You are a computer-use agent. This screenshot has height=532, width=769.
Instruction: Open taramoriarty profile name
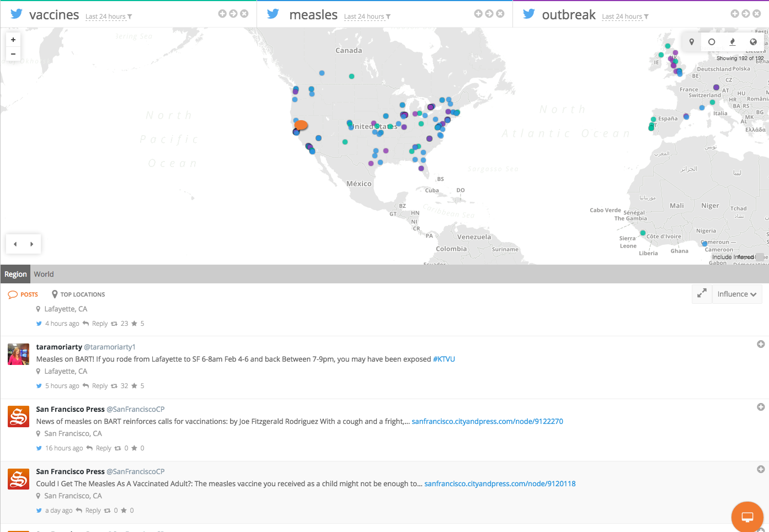click(x=59, y=347)
